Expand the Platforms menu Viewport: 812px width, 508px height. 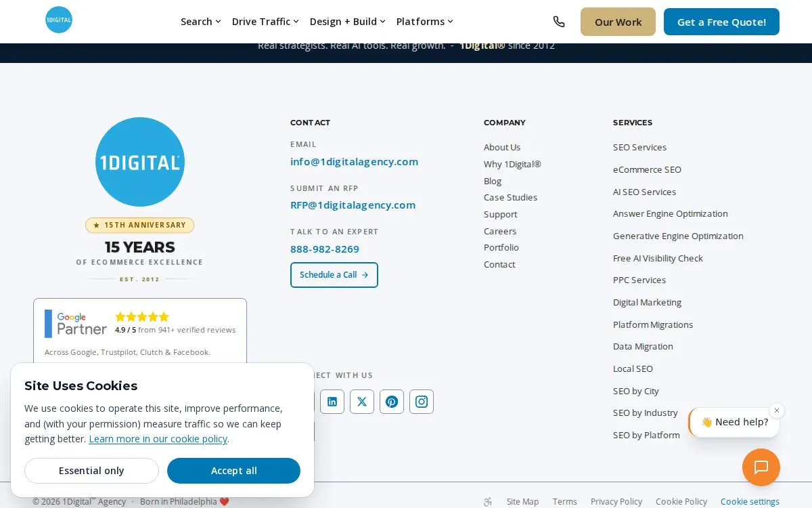click(425, 22)
